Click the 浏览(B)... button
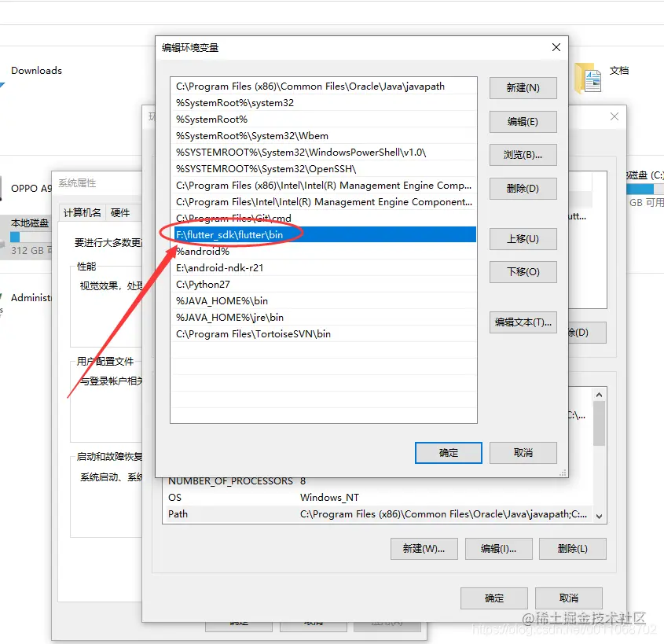Image resolution: width=664 pixels, height=644 pixels. pos(523,155)
